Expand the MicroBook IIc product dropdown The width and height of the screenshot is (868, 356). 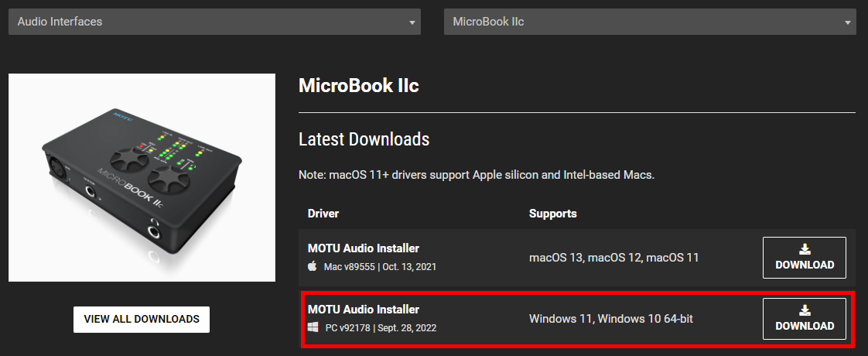pos(650,22)
